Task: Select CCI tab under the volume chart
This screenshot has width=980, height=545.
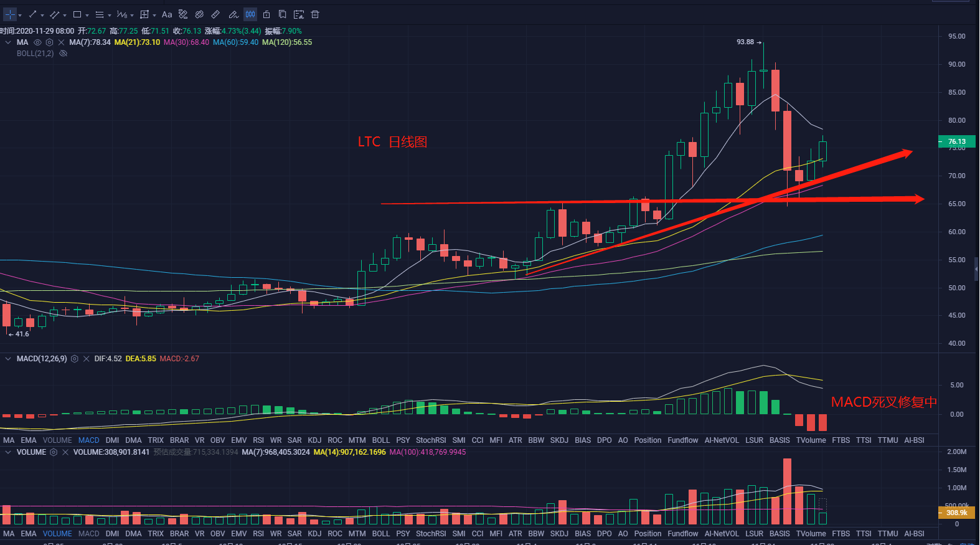Action: click(x=478, y=534)
